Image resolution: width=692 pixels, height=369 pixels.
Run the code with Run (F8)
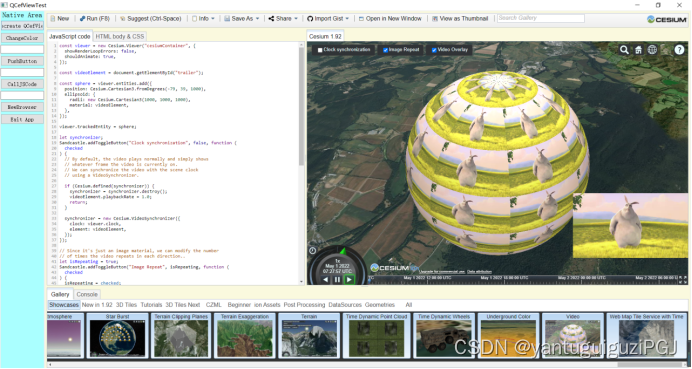point(94,19)
